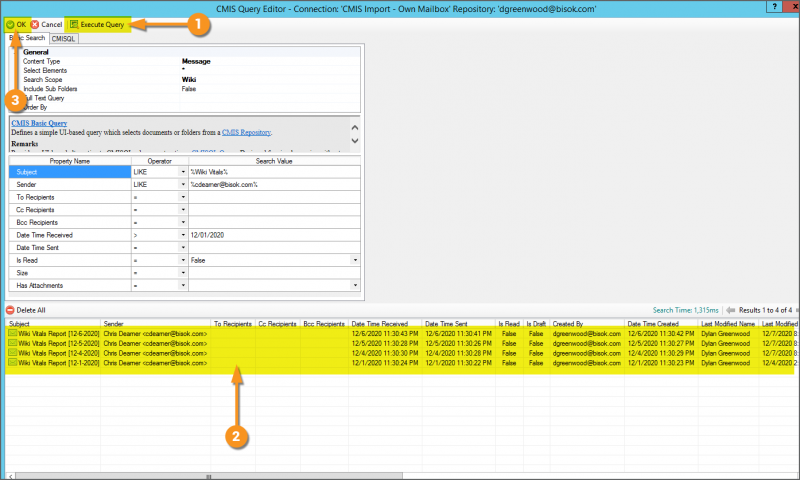Edit the Sender search value field
800x480 pixels.
click(274, 185)
